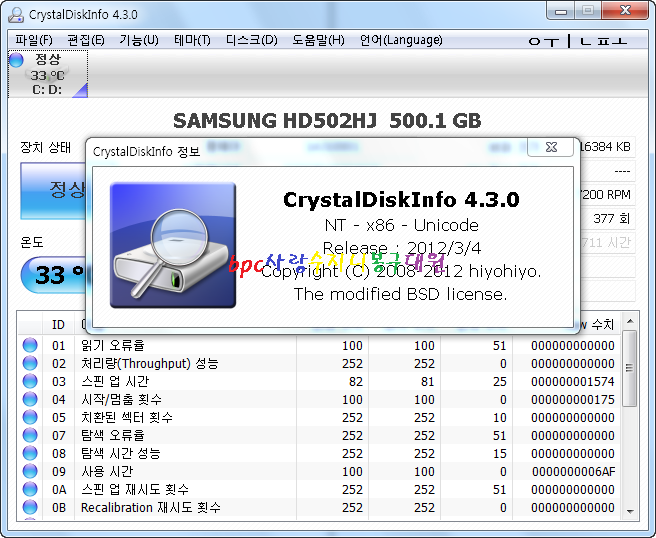Click the 정상 health status button
Viewport: 656px width, 538px height.
[52, 189]
